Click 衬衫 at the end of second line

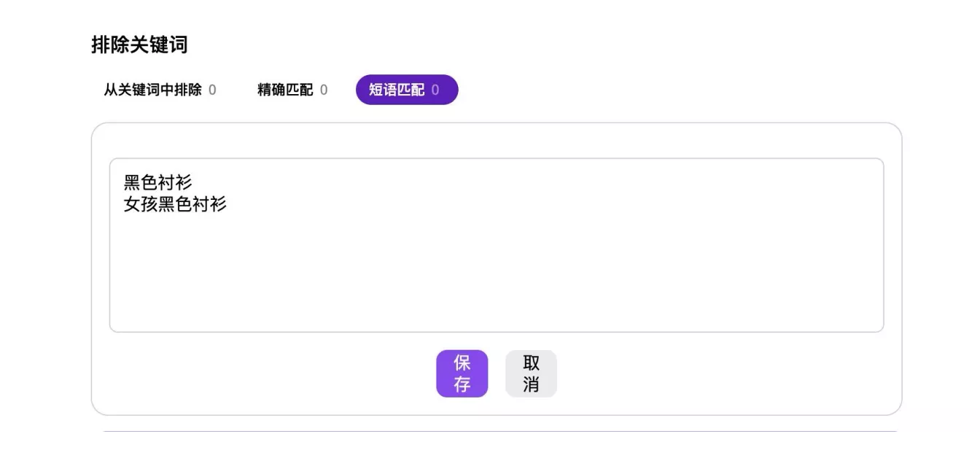coord(210,204)
